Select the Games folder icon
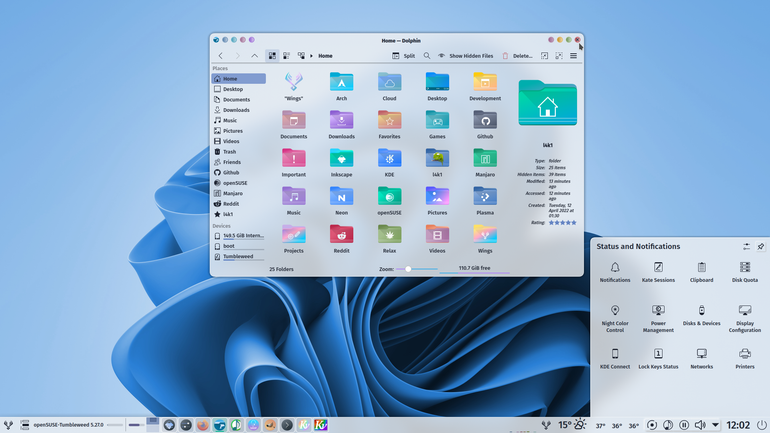770x433 pixels. pos(437,121)
